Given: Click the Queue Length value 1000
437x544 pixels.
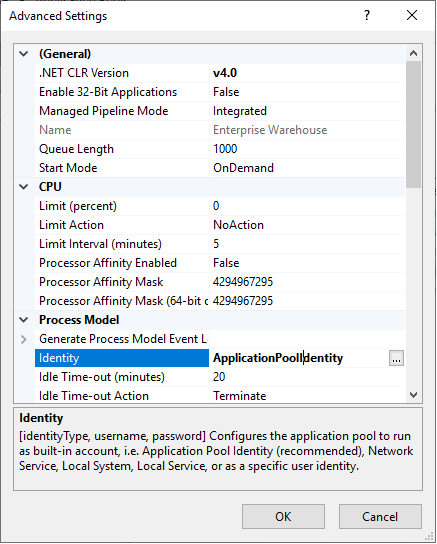Looking at the screenshot, I should (307, 149).
